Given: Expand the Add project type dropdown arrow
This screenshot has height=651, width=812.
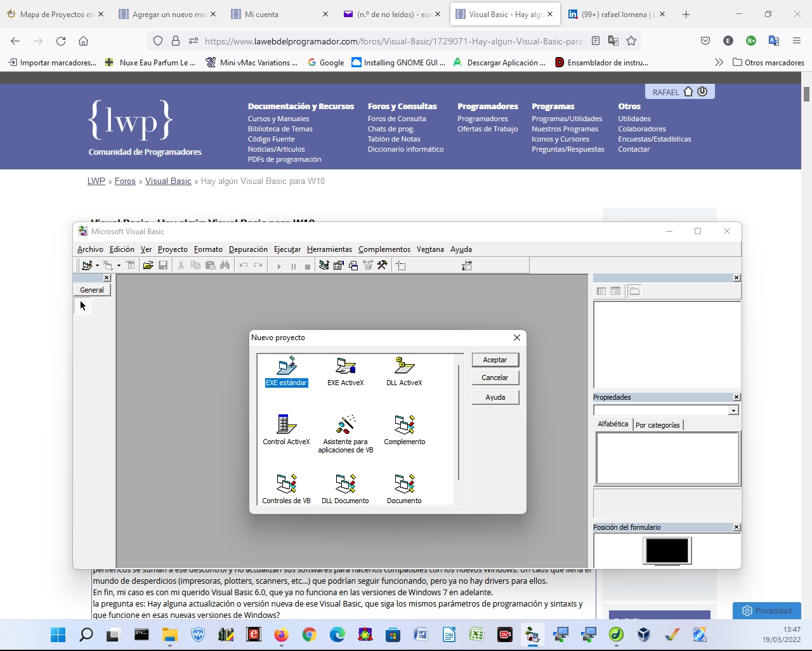Looking at the screenshot, I should click(x=97, y=266).
